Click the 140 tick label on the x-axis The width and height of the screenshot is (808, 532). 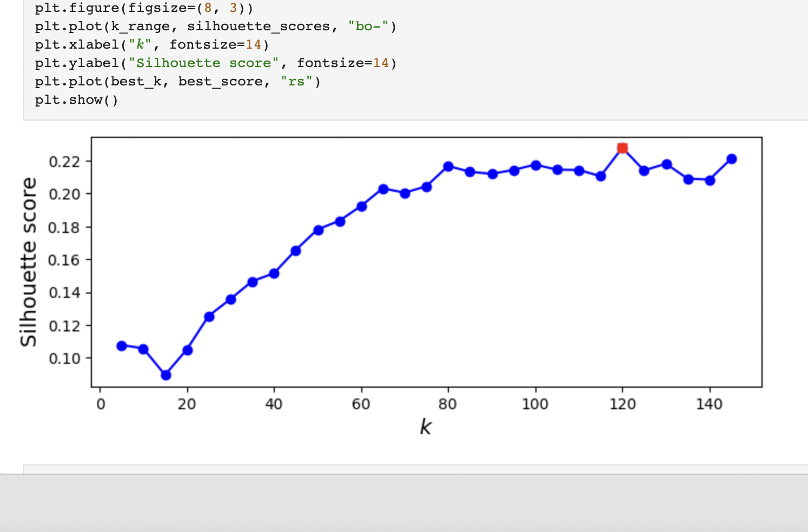[710, 404]
